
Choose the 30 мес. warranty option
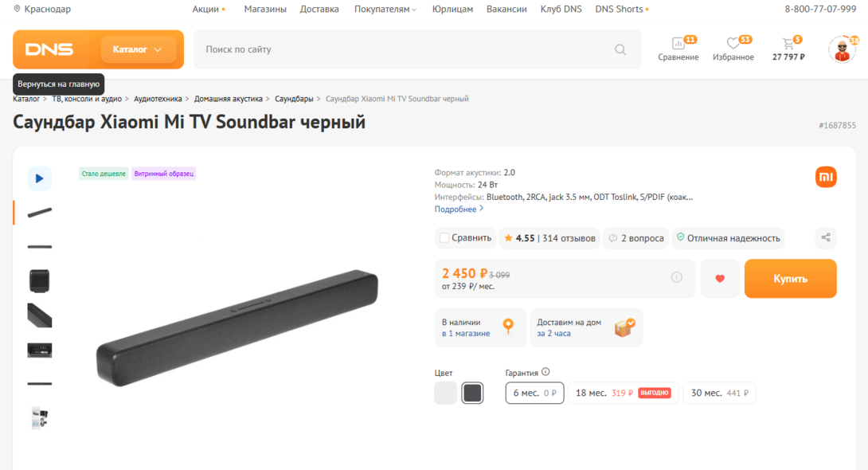pyautogui.click(x=719, y=393)
